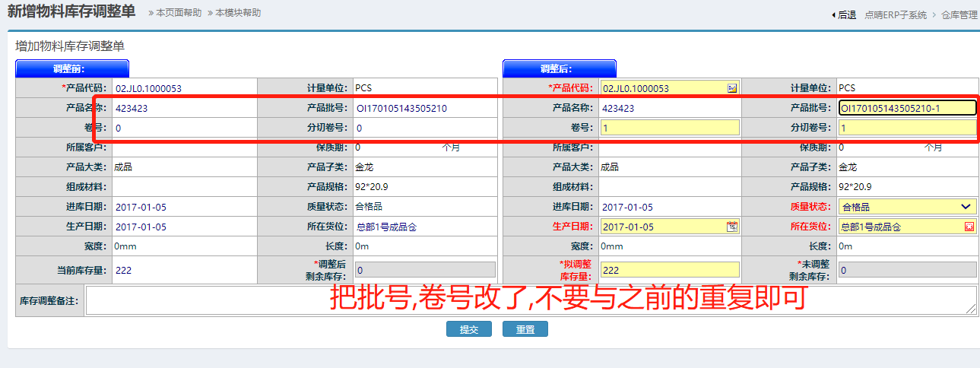Click the adjusted 产品代码 input field
This screenshot has height=368, width=980.
663,88
